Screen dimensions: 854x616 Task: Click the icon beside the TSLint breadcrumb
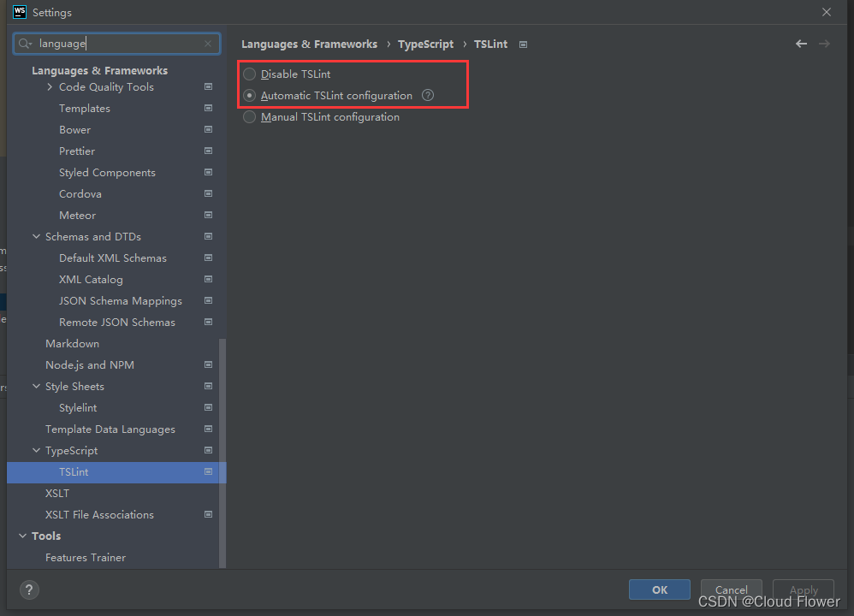pyautogui.click(x=522, y=44)
